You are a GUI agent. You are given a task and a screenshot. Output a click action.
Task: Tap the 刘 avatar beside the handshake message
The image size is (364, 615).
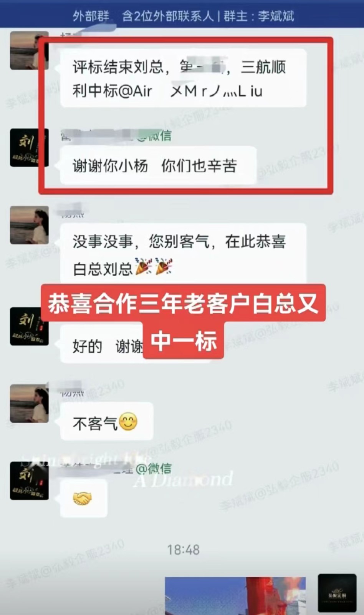click(29, 480)
